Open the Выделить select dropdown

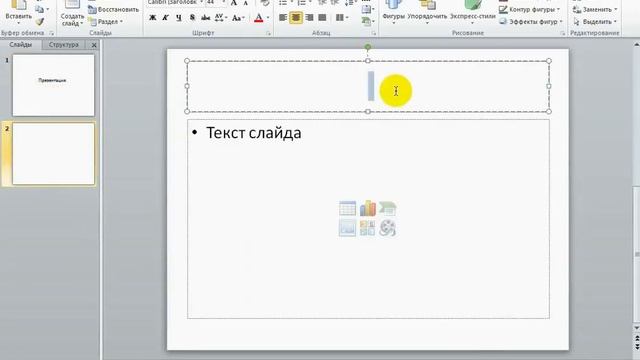(594, 22)
